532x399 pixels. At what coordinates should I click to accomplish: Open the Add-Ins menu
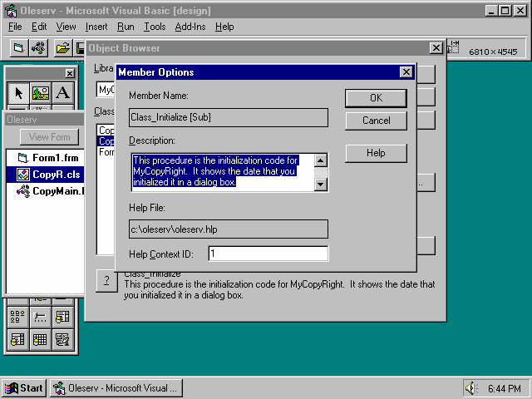tap(192, 27)
